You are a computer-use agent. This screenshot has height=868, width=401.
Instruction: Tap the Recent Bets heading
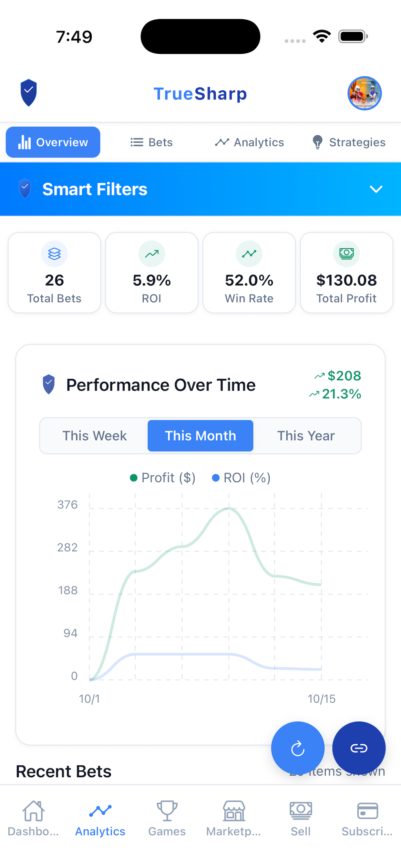63,771
